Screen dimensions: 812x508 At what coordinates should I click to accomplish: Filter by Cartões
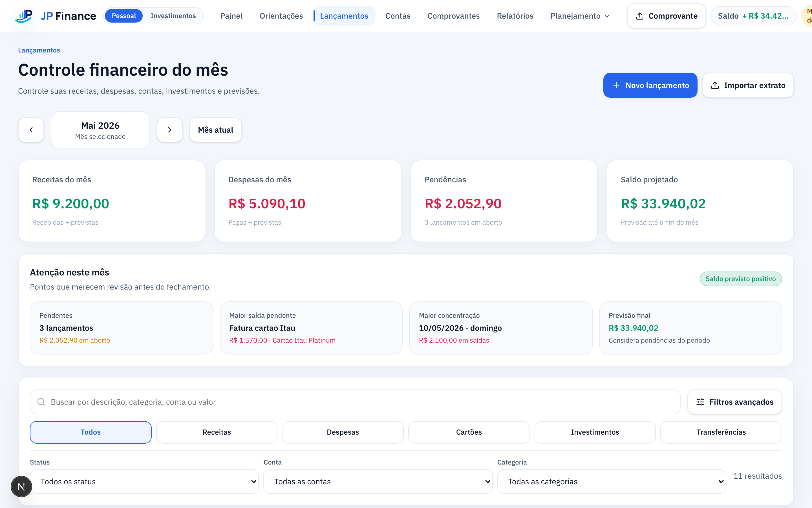pyautogui.click(x=469, y=432)
